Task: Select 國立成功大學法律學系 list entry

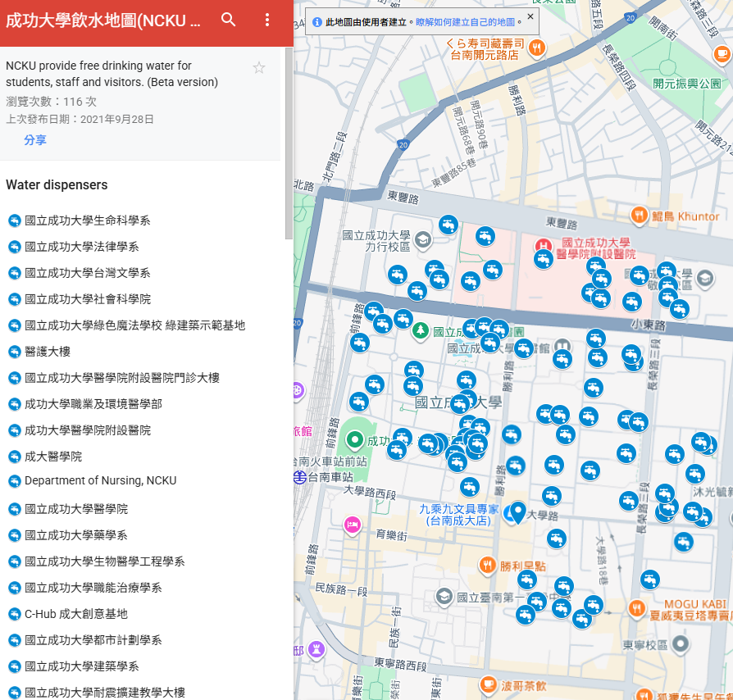Action: coord(81,247)
